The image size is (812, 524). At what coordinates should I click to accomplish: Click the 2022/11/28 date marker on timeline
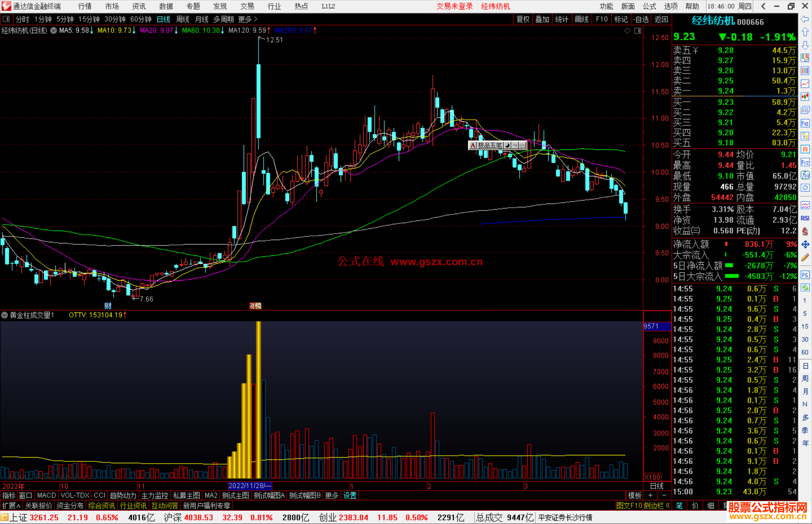(249, 486)
